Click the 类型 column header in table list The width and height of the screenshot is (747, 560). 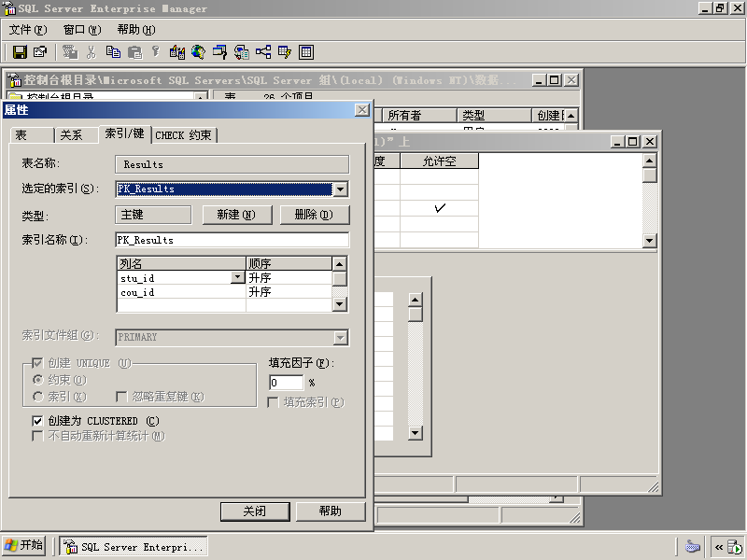tap(495, 115)
